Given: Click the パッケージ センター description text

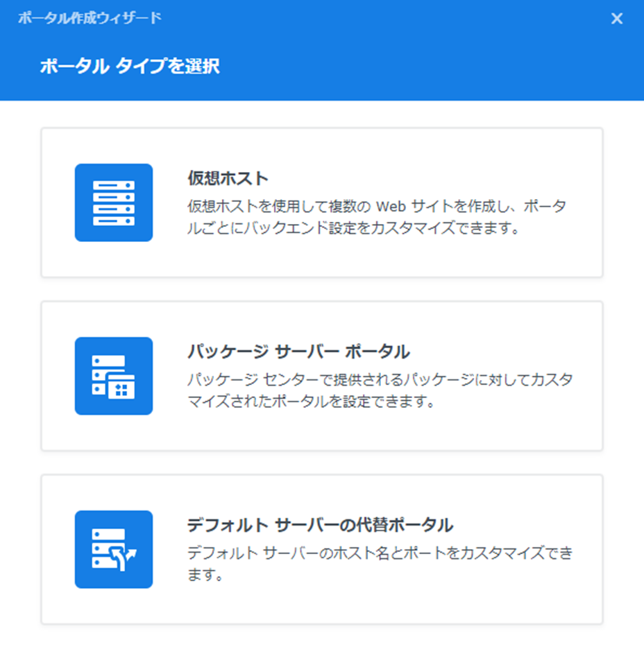Looking at the screenshot, I should point(380,390).
